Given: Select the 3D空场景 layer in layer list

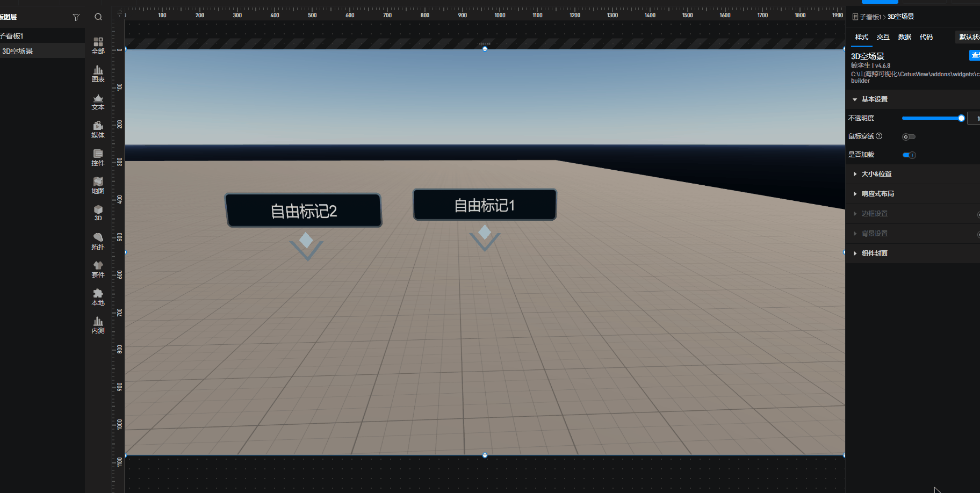Looking at the screenshot, I should click(18, 51).
